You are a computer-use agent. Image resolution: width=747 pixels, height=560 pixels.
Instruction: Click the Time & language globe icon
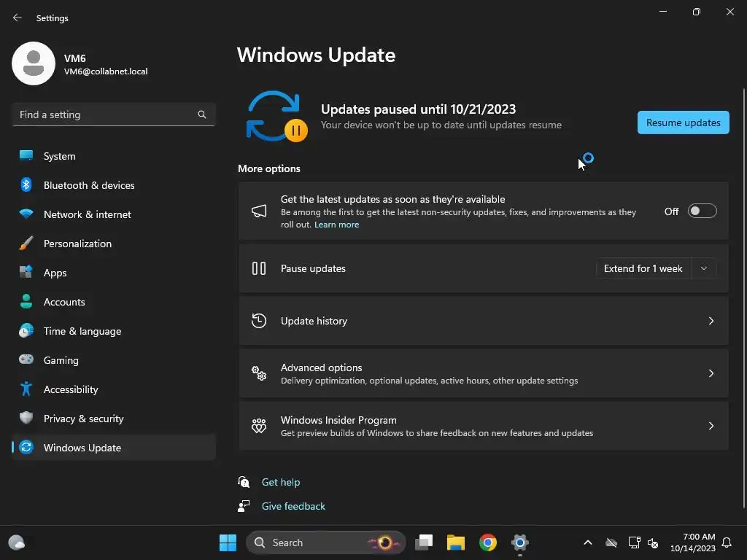pyautogui.click(x=26, y=330)
